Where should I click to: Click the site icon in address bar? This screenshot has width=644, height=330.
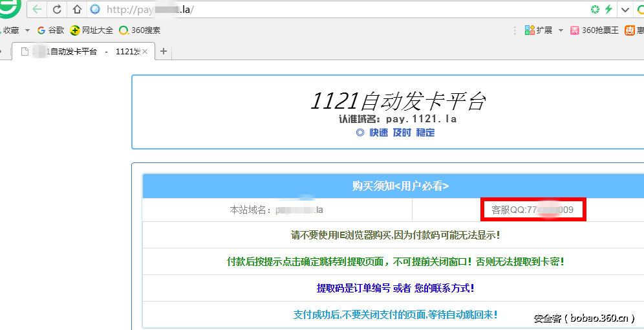tap(95, 9)
